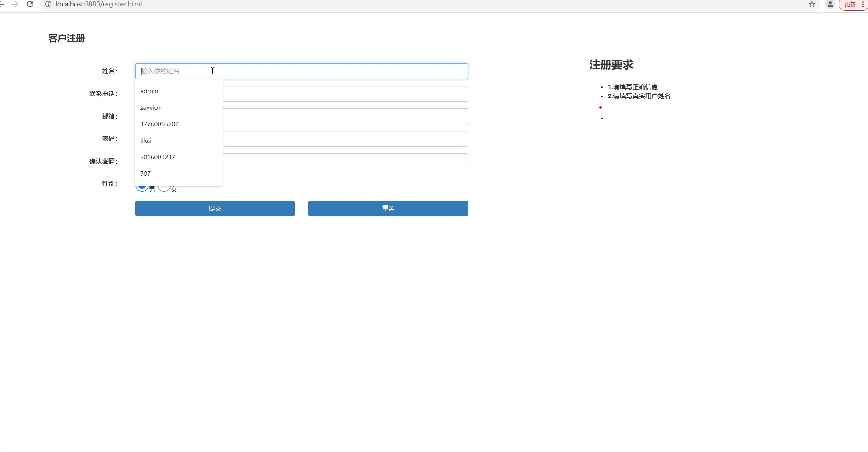Screen dimensions: 868x452
Task: Click requirement 1.请填写正确信息
Action: 633,87
